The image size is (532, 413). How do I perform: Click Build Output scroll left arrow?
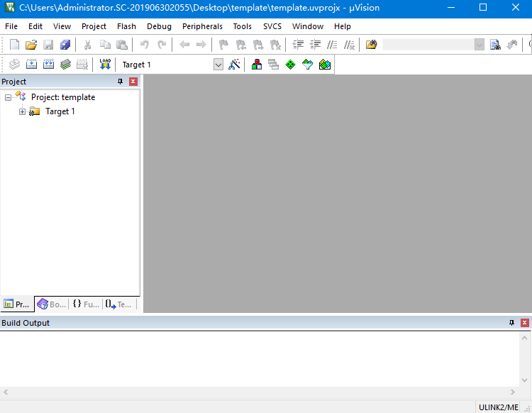coord(6,392)
